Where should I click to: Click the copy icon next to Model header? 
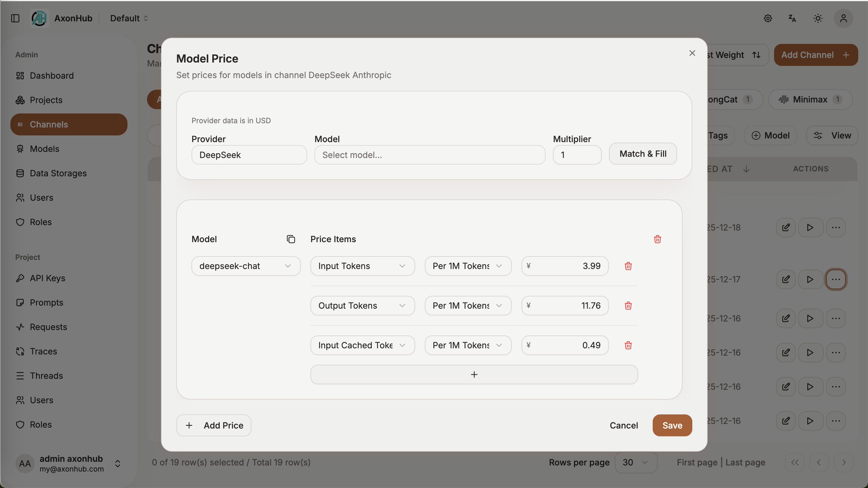pos(291,239)
